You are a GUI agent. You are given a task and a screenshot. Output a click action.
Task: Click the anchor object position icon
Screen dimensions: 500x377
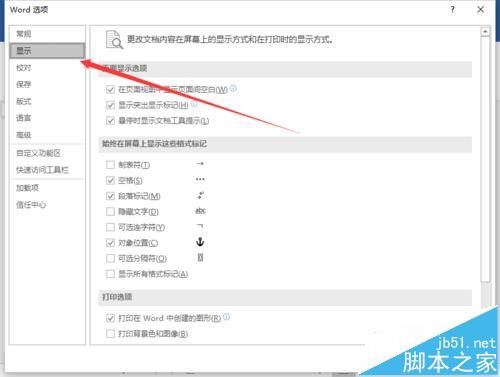(x=200, y=242)
